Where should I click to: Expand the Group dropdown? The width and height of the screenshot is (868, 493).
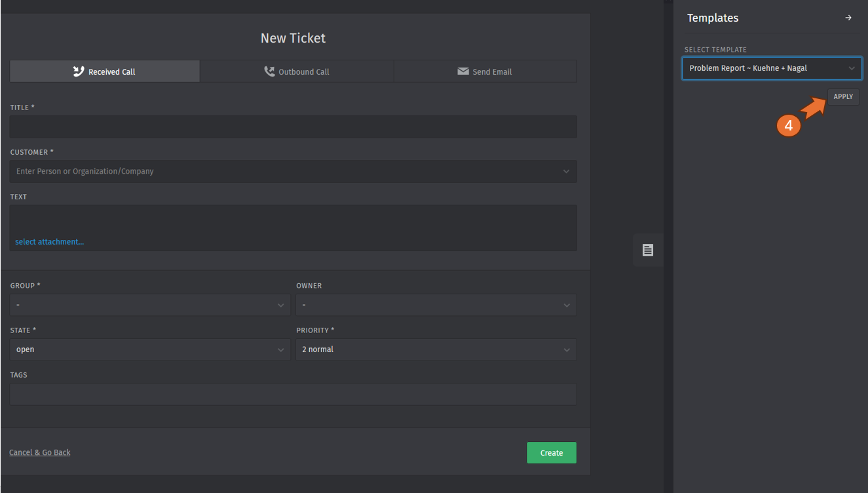coord(149,305)
